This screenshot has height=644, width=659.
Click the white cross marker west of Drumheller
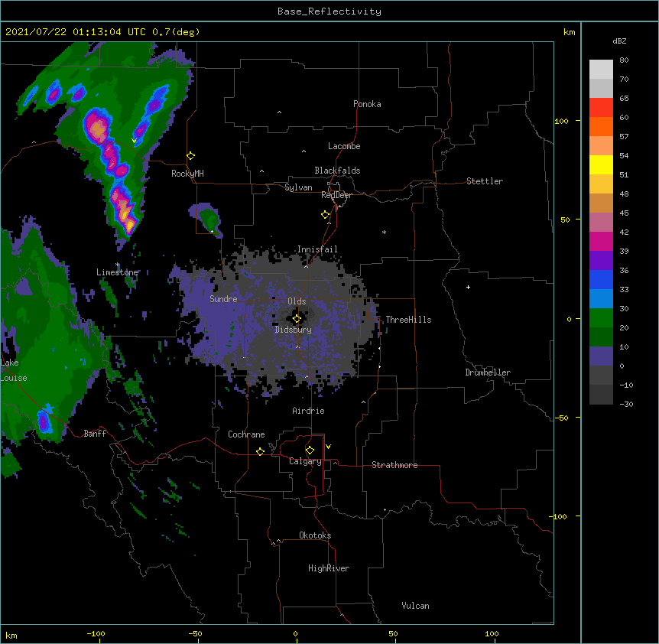tap(468, 287)
